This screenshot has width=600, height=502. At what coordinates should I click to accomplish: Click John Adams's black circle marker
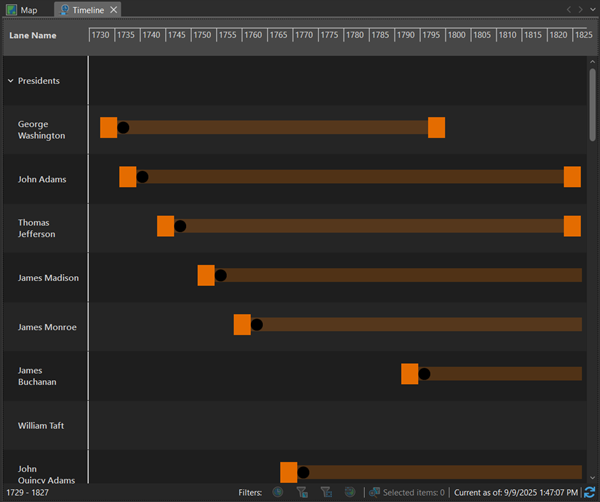pos(142,177)
